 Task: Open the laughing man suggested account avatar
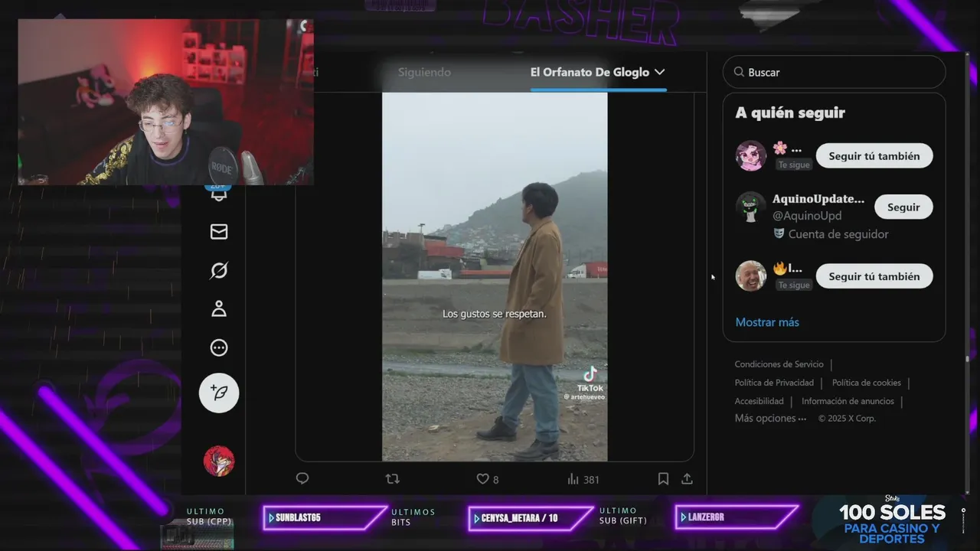click(751, 276)
